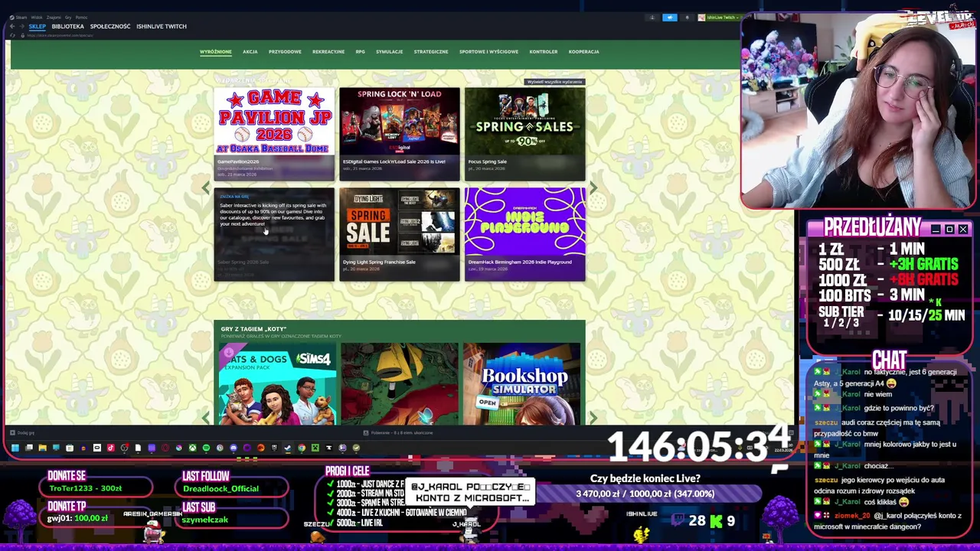
Task: Go to next cat-tagged games
Action: [593, 418]
